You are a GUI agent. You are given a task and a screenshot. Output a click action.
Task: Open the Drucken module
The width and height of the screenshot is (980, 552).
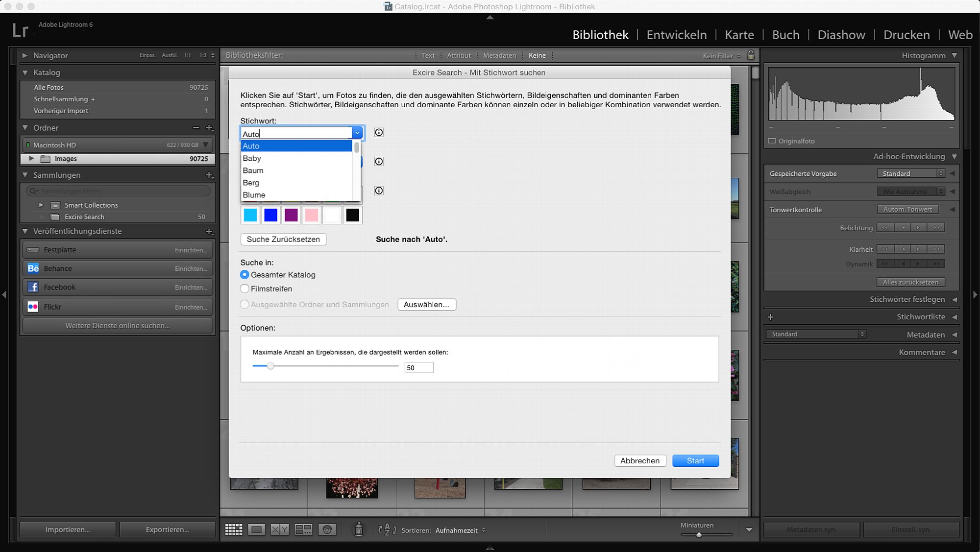tap(906, 35)
